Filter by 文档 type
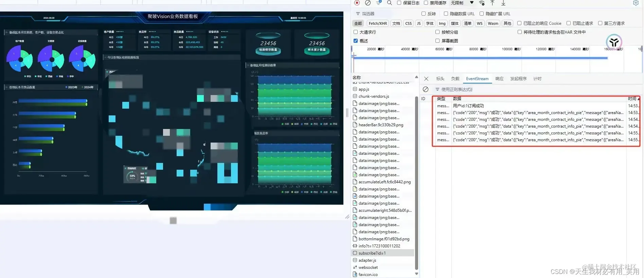This screenshot has height=278, width=644. coord(396,23)
